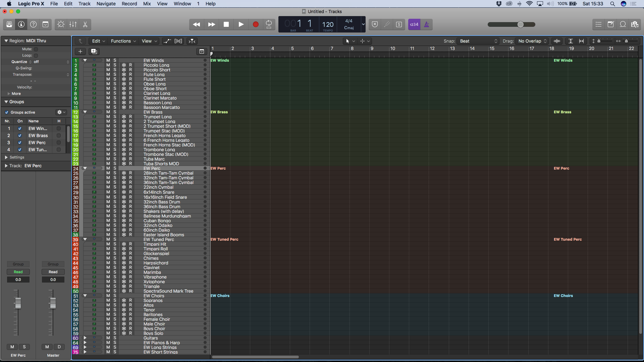Viewport: 644px width, 362px height.
Task: Open the Apple Loops browser icon
Action: [623, 24]
